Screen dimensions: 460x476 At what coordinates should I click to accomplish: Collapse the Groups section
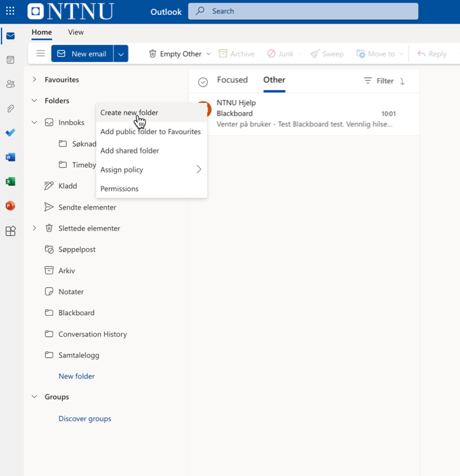(34, 397)
